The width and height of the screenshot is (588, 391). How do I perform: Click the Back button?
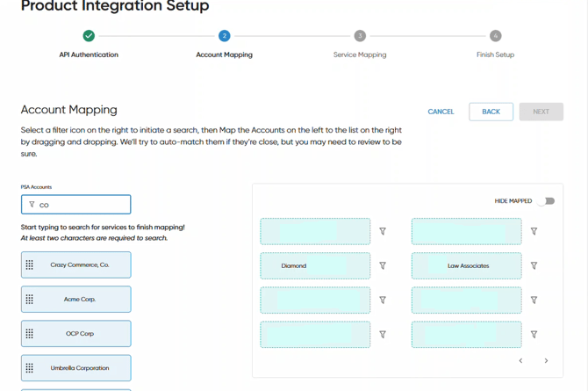(491, 112)
